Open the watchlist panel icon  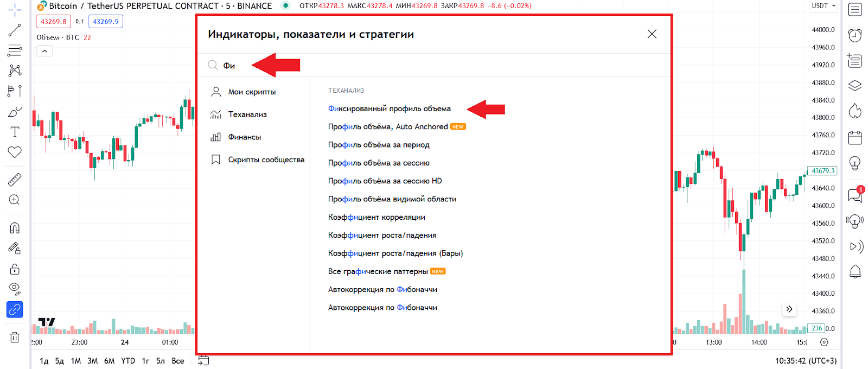[x=855, y=10]
